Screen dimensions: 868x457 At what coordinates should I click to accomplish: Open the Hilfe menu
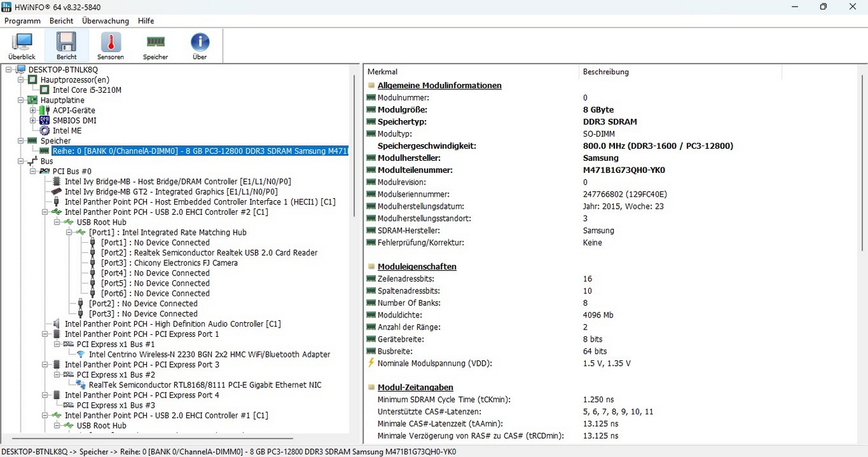[146, 21]
